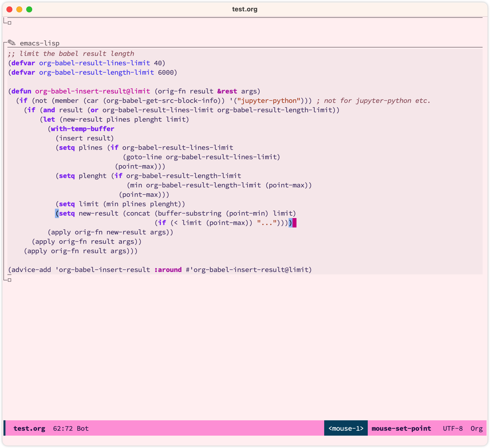The height and width of the screenshot is (448, 490).
Task: Click the yellow minimize window button
Action: click(19, 9)
